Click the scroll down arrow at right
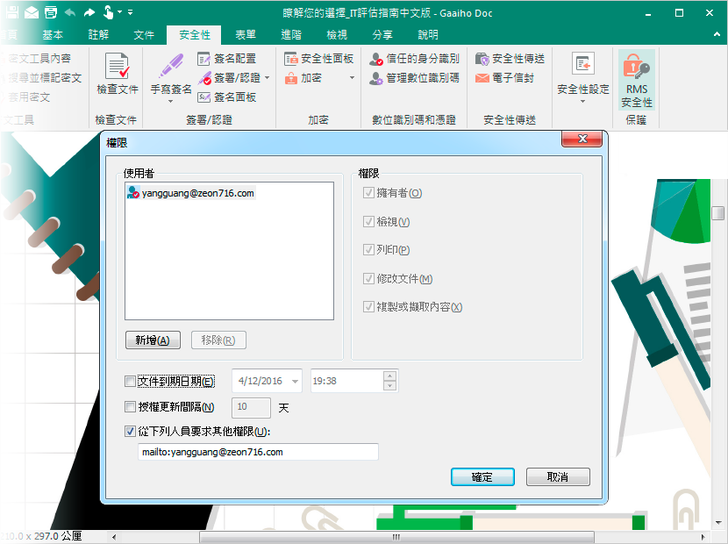This screenshot has height=544, width=728. [x=718, y=522]
